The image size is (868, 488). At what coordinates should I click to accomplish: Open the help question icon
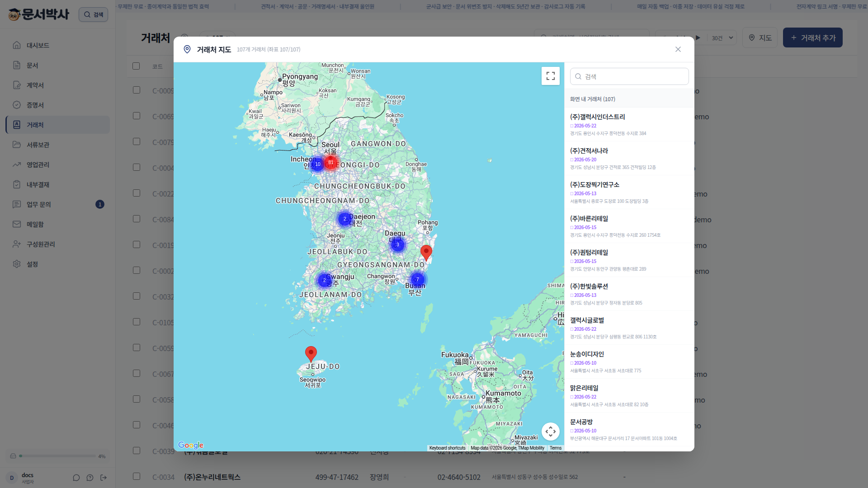(x=90, y=478)
